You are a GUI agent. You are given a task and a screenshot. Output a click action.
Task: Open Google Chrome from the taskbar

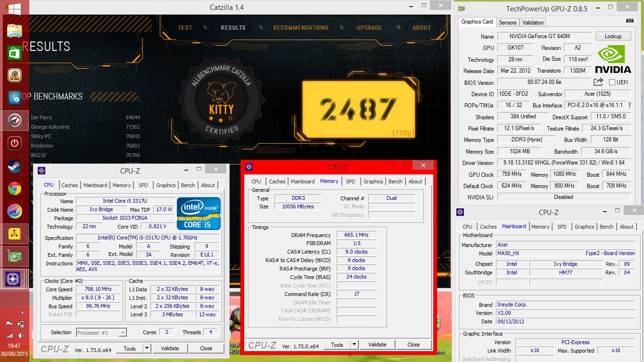(14, 189)
